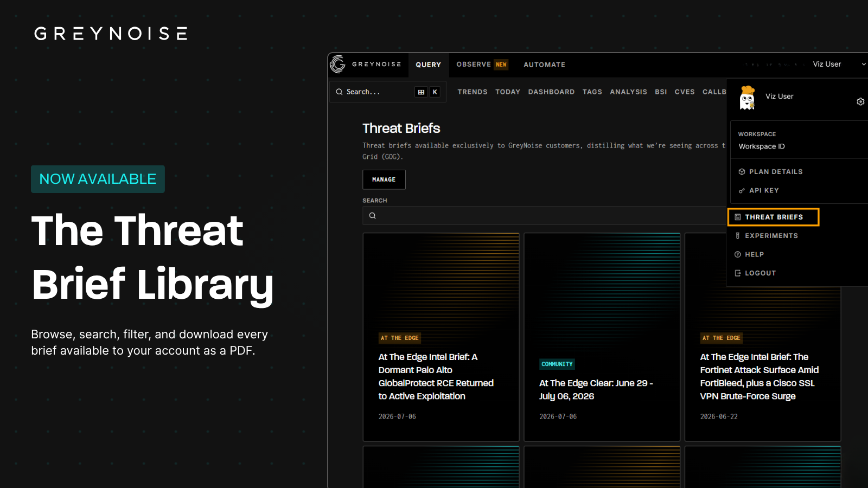Click the COMMUNITY tag on the Clear brief
Image resolution: width=868 pixels, height=488 pixels.
point(557,364)
